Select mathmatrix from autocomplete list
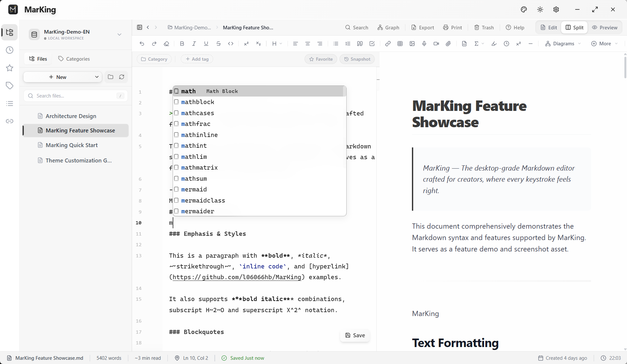Screen dimensions: 627x364 point(259,168)
